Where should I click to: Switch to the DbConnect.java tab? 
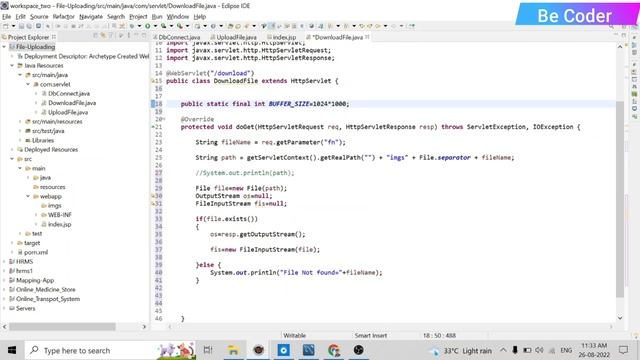coord(179,37)
